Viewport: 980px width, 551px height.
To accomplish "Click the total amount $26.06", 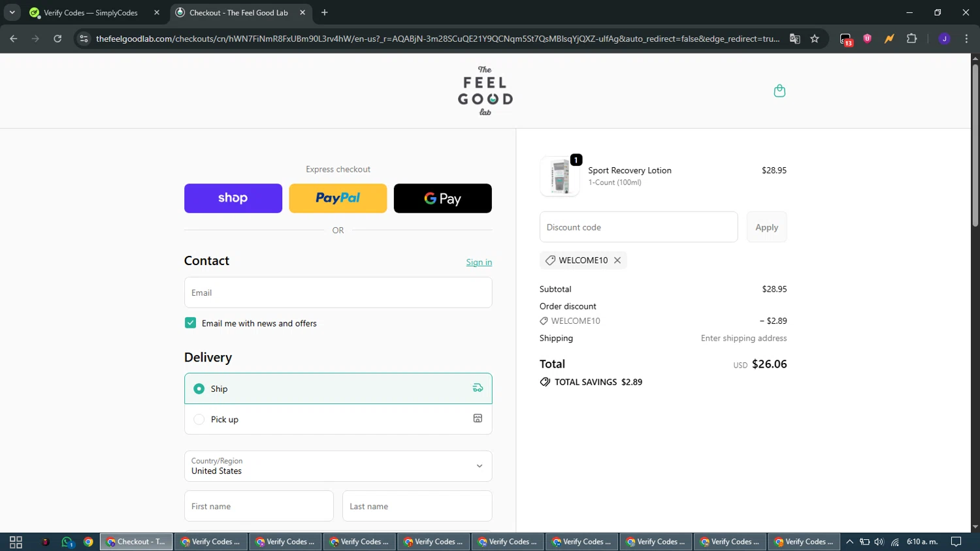I will [770, 364].
